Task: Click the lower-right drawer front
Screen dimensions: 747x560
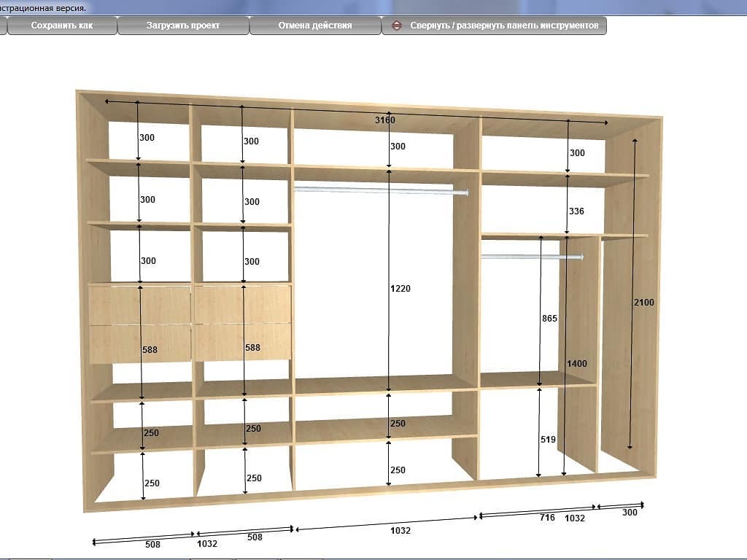Action: (x=243, y=343)
